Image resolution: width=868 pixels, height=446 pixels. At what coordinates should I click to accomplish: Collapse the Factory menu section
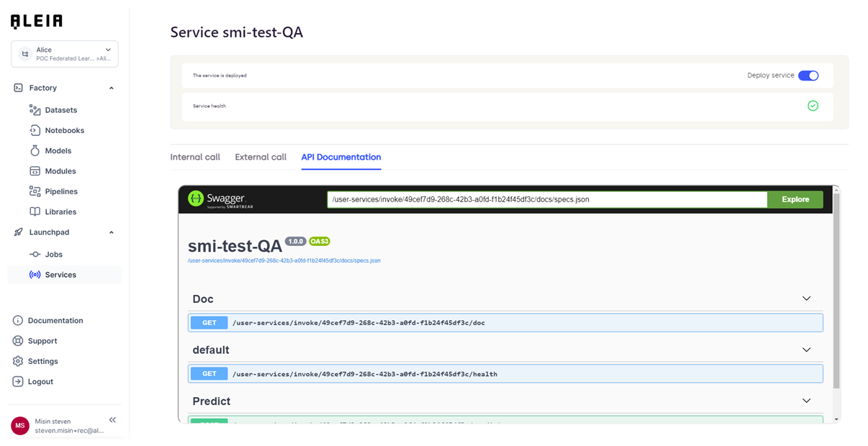(111, 88)
